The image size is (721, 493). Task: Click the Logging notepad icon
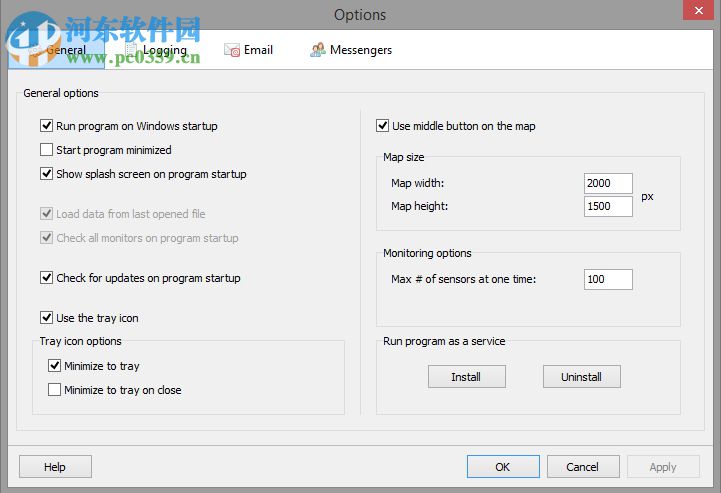coord(132,49)
